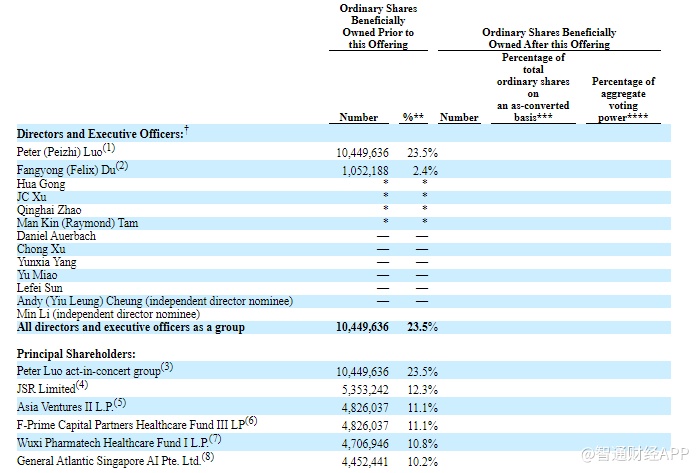
Task: Select Yunxia Yang in the list
Action: click(x=46, y=262)
